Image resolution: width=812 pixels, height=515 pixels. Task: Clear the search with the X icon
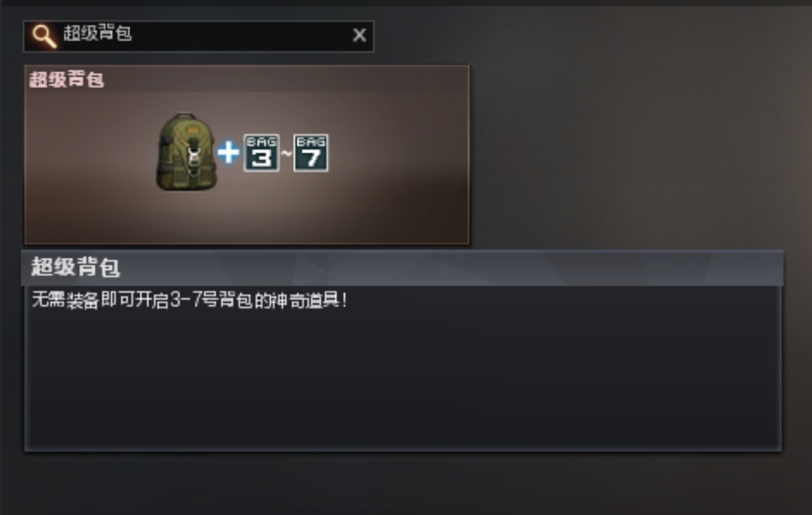(359, 35)
